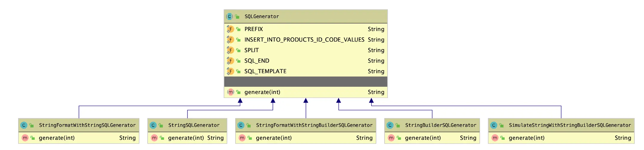Screen dimensions: 644x150
Task: Click the method icon in StringFormatWithStringSQLGenerator
Action: [x=25, y=138]
